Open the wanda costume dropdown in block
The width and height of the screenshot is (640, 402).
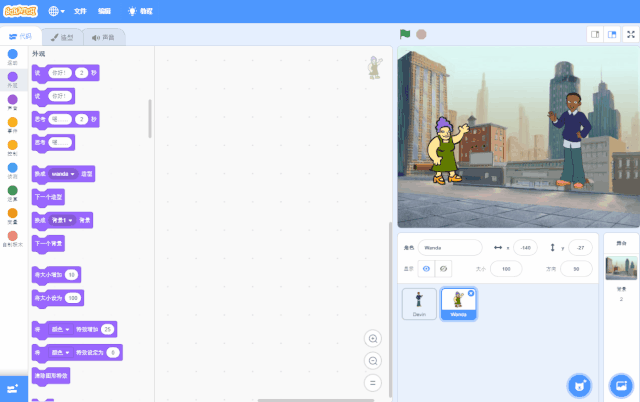tap(63, 174)
